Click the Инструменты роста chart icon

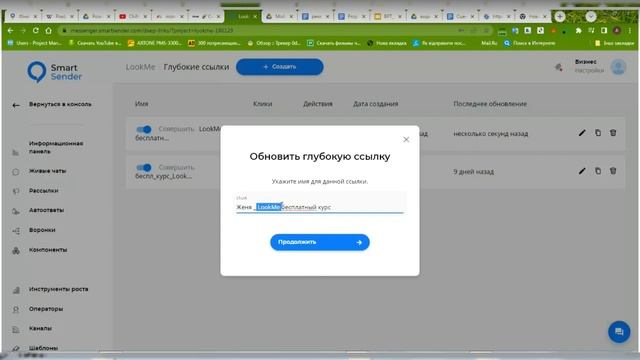click(16, 290)
